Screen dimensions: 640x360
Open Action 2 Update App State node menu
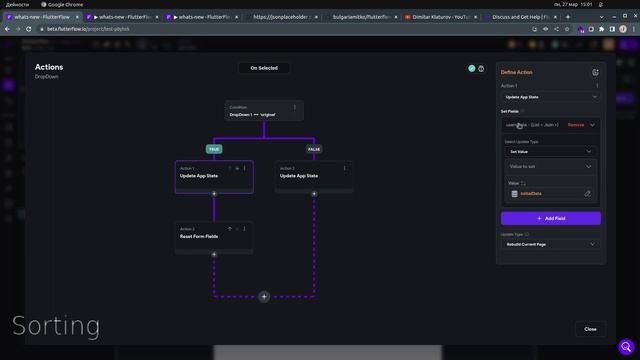pos(344,168)
